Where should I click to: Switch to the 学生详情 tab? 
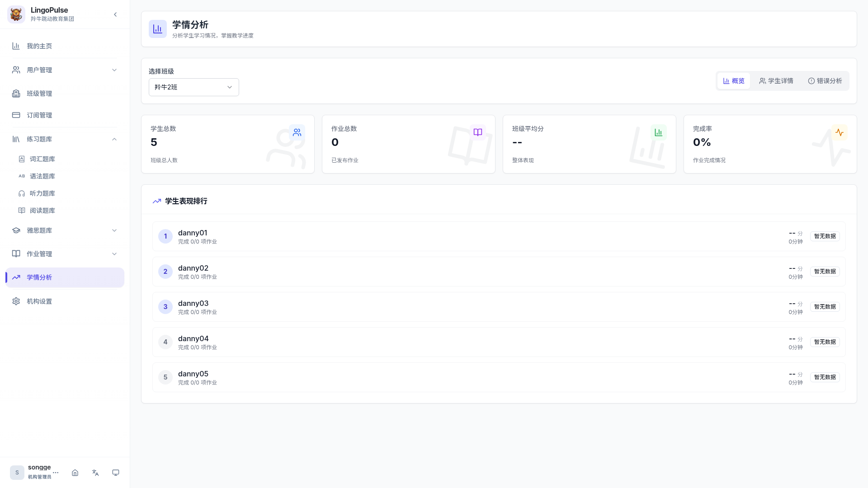(x=776, y=81)
